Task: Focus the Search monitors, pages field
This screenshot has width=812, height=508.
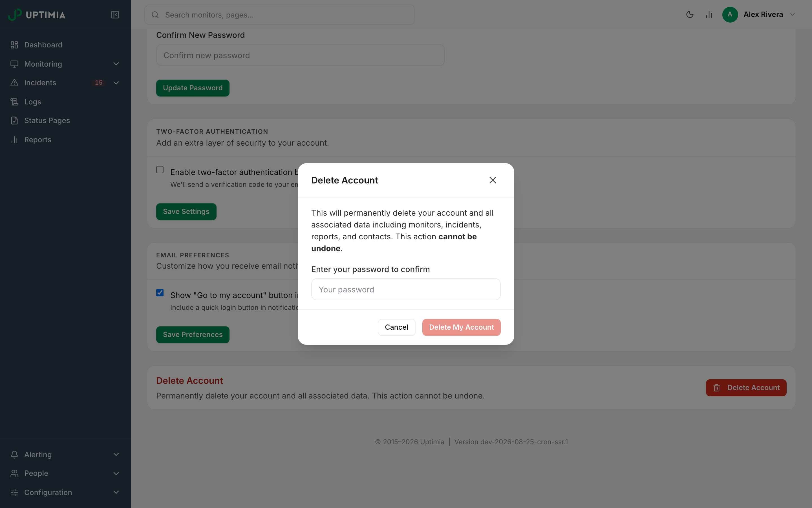Action: point(279,15)
